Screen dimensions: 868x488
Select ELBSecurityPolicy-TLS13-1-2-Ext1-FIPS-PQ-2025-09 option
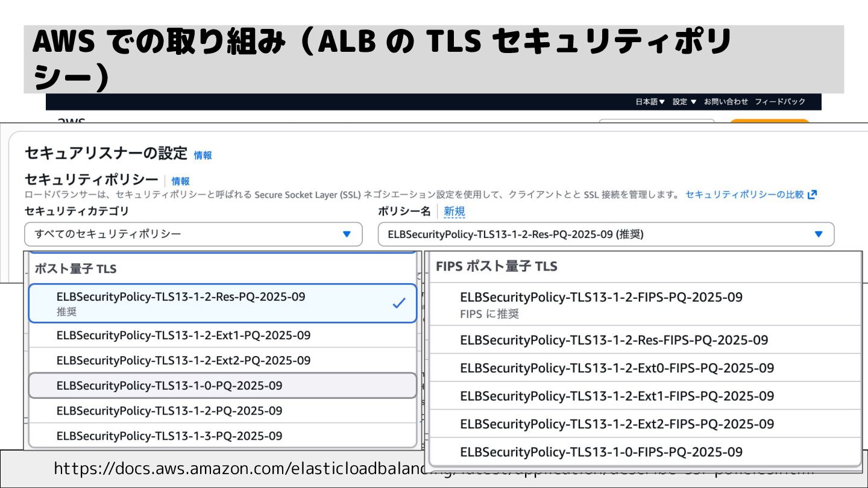click(644, 396)
